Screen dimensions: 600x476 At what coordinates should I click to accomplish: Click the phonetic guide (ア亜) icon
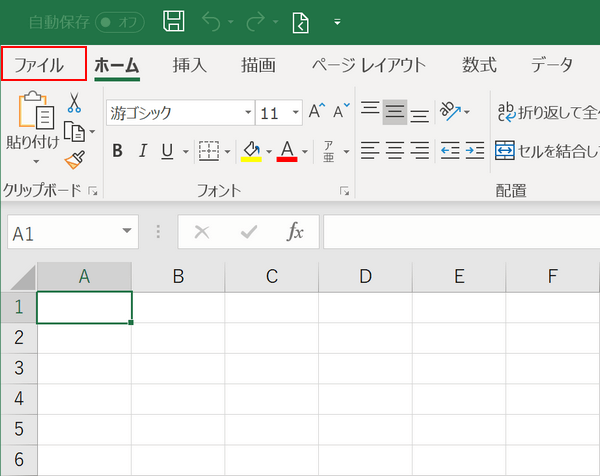point(329,152)
